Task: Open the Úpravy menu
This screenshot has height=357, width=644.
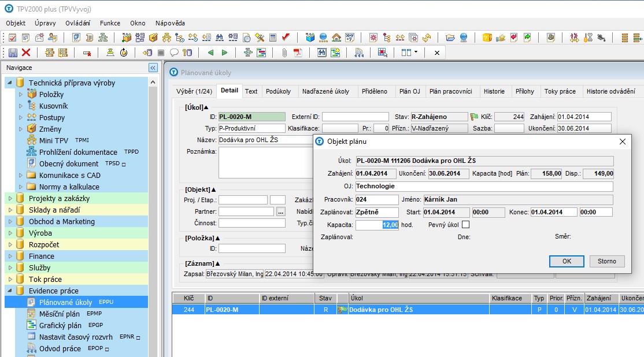Action: 45,23
